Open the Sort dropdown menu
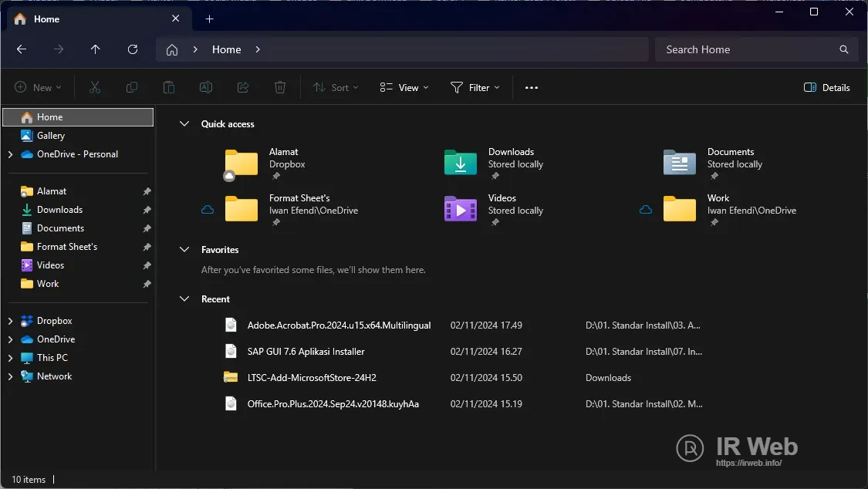The image size is (868, 489). (336, 87)
